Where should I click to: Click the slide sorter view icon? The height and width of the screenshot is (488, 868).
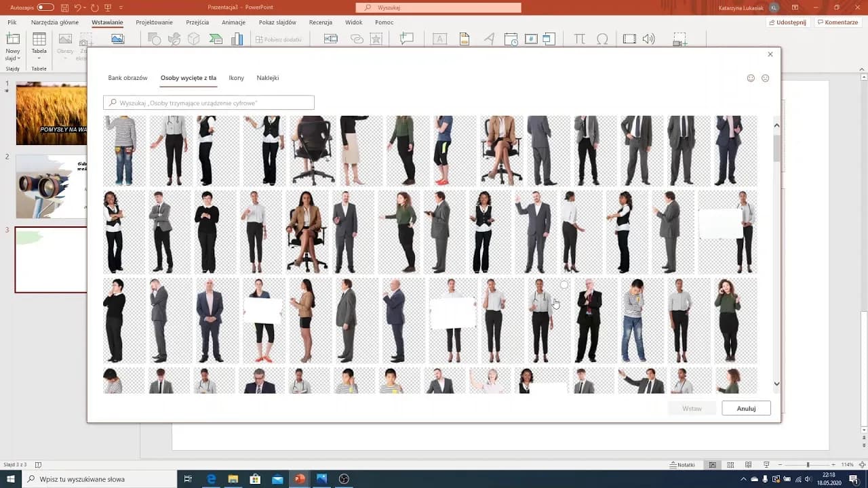pos(730,465)
